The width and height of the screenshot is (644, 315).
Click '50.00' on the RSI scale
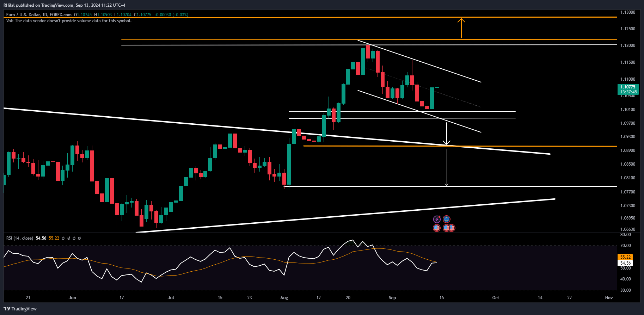626,268
